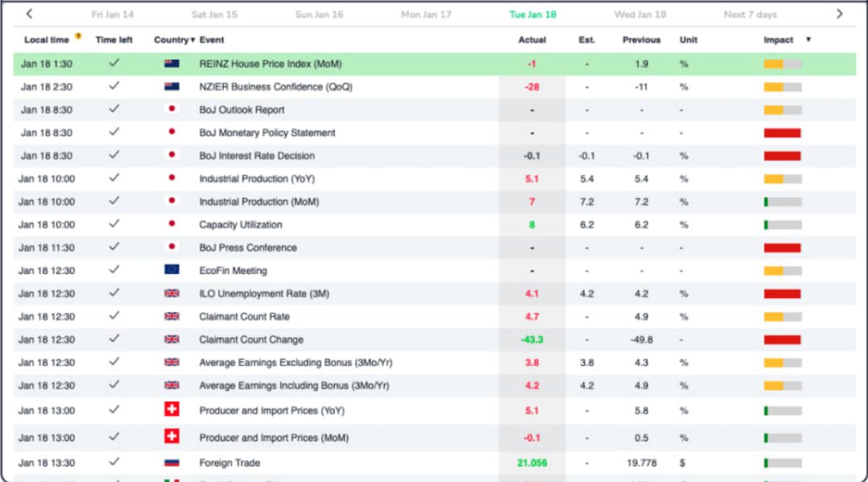Click the red impact bar for BoJ Press Conference
This screenshot has height=482, width=868.
782,248
